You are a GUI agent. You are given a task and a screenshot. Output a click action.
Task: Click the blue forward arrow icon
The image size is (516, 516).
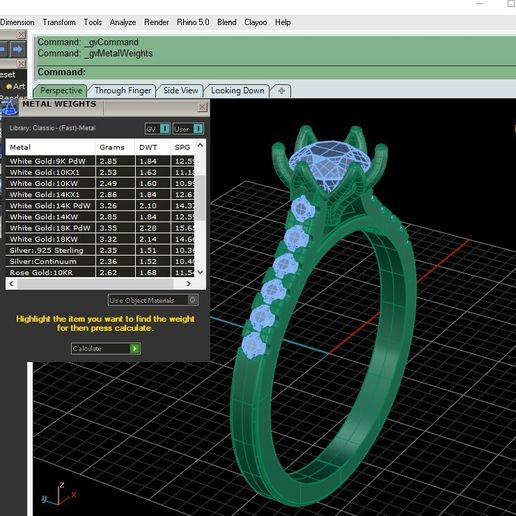coord(17,50)
